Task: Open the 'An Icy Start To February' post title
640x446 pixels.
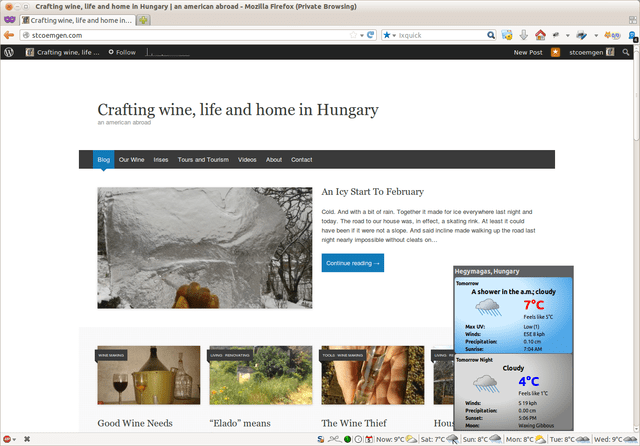Action: coord(372,192)
